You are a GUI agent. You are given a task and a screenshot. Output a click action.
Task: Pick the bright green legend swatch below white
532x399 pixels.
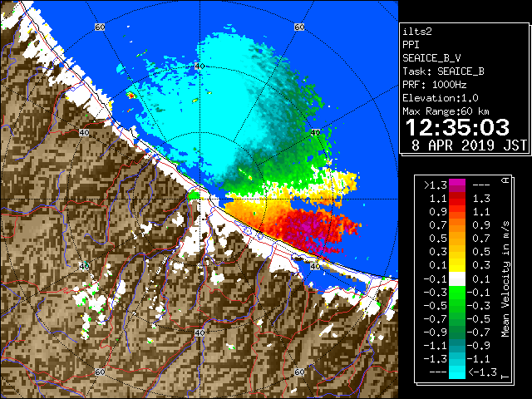(457, 292)
